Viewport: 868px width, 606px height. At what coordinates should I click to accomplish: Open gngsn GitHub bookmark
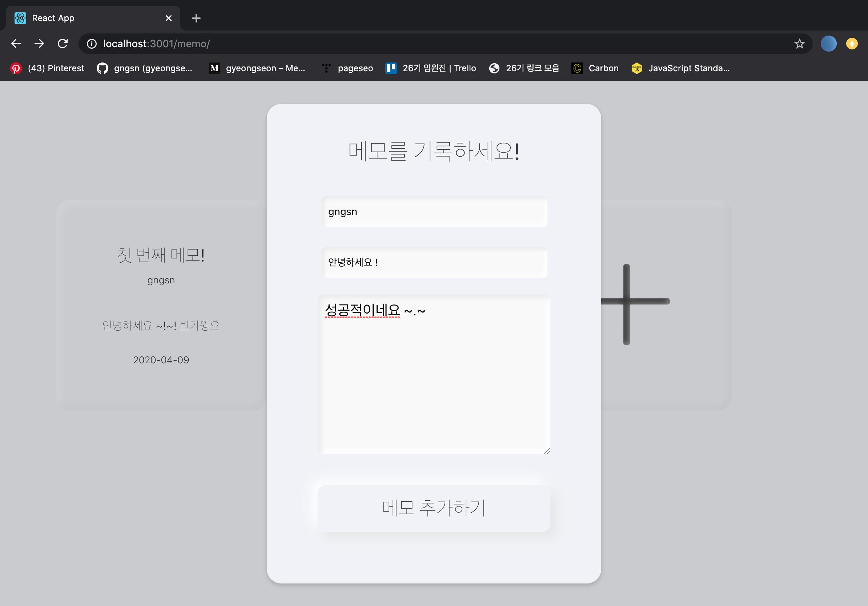(145, 68)
